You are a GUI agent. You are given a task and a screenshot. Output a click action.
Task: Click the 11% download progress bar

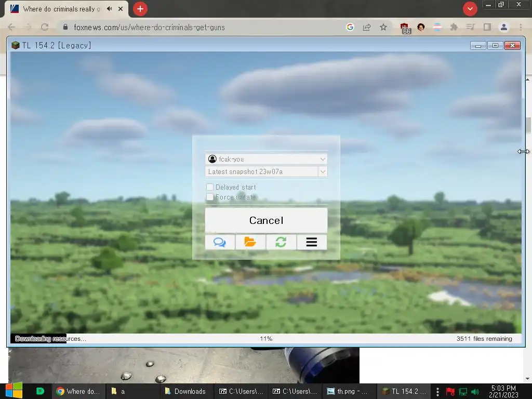(x=266, y=339)
